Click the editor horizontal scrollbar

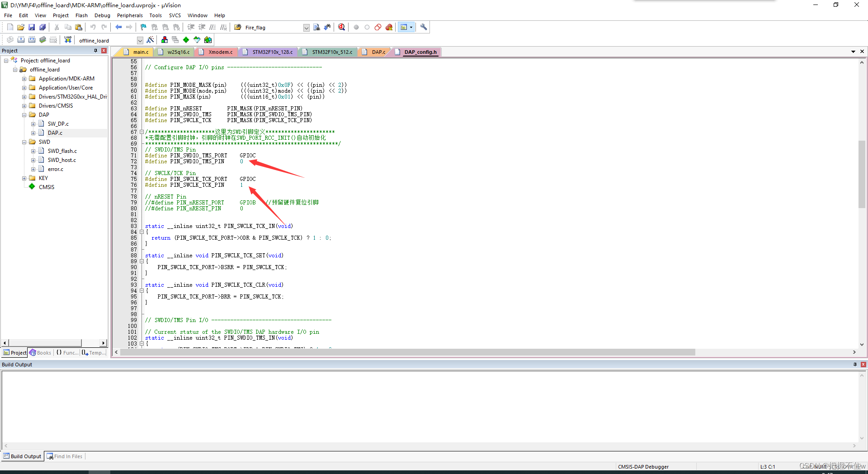pos(407,352)
